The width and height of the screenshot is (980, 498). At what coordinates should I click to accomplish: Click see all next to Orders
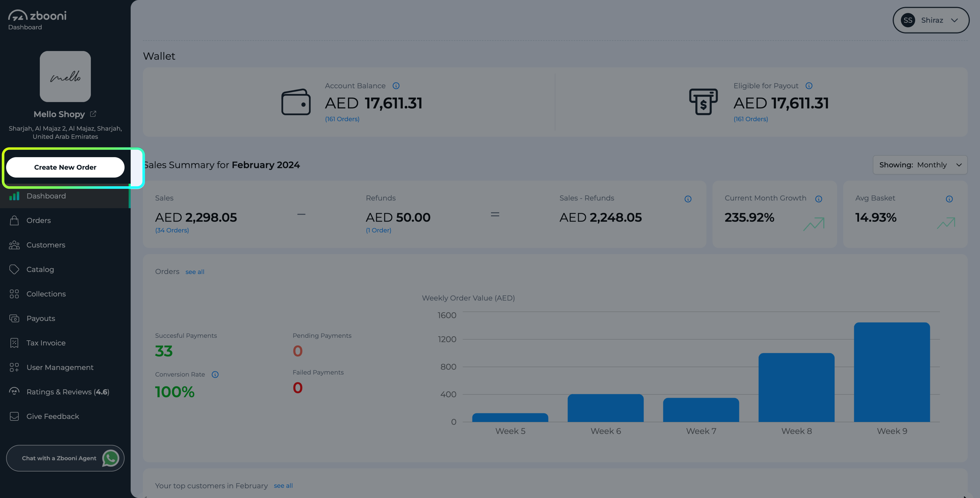(195, 272)
